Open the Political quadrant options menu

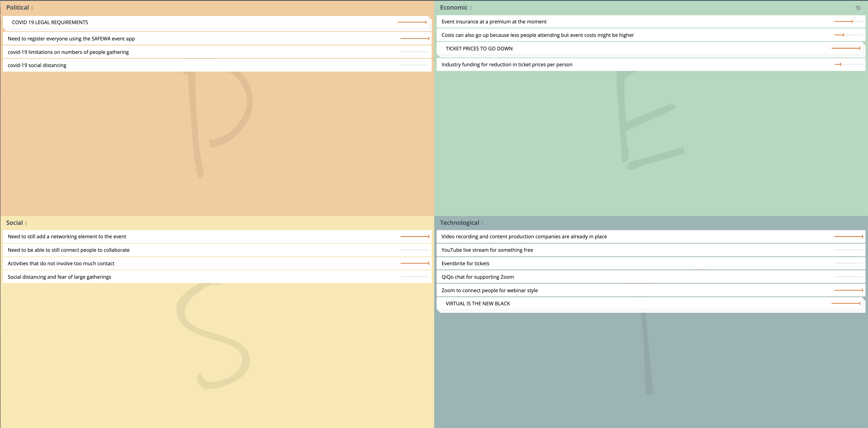(32, 8)
